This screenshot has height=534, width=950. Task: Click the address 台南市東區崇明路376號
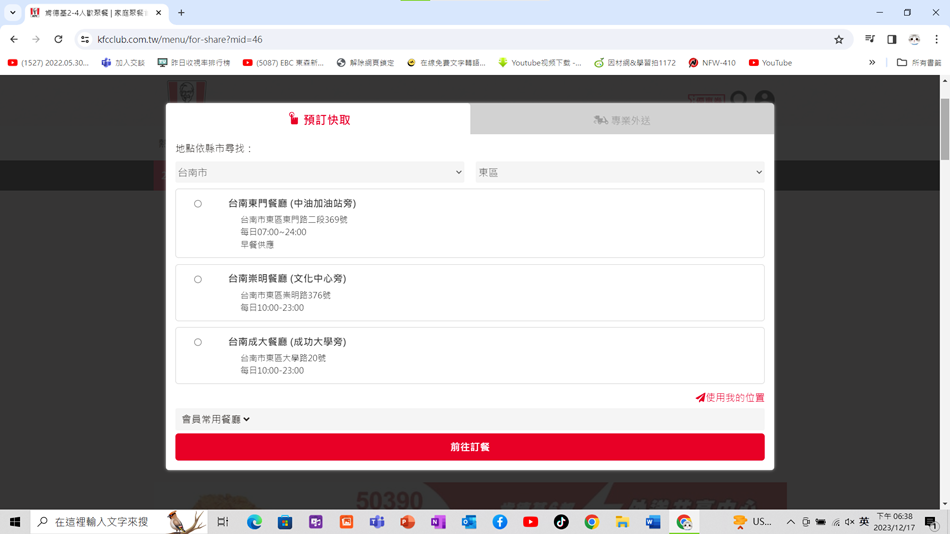click(x=285, y=295)
